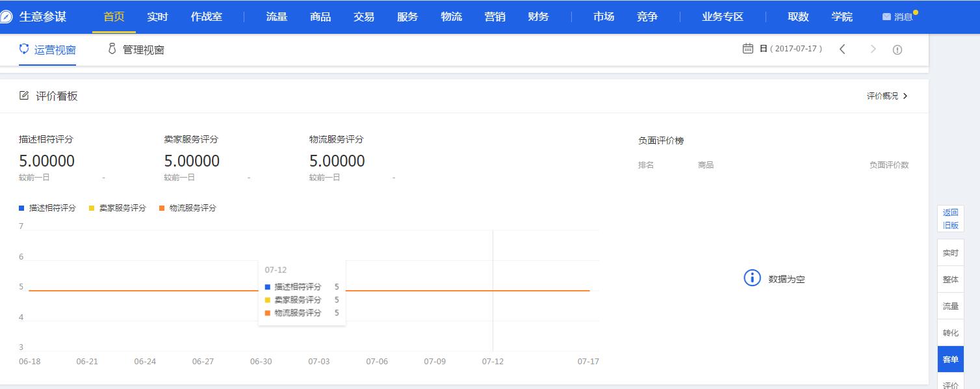The width and height of the screenshot is (980, 389).
Task: Click the 返回旧版 link on right sidebar
Action: coord(950,219)
